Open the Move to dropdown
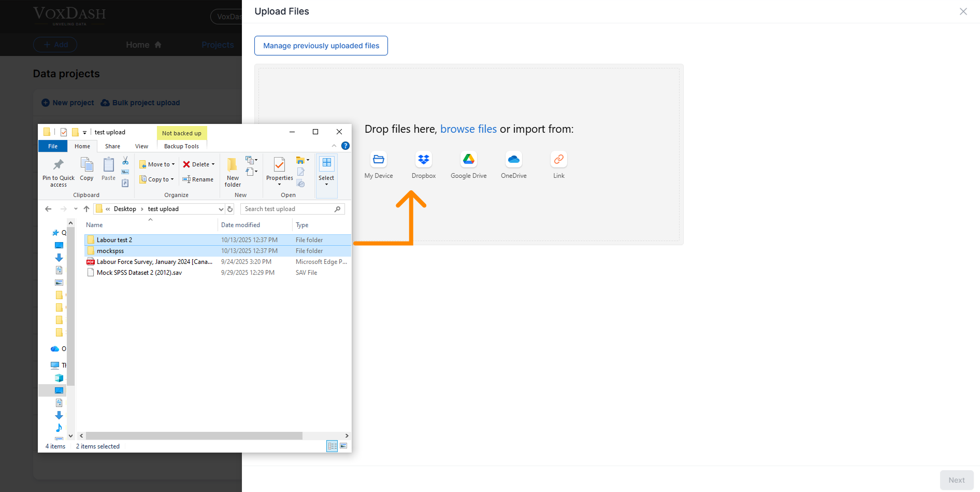 click(x=157, y=164)
